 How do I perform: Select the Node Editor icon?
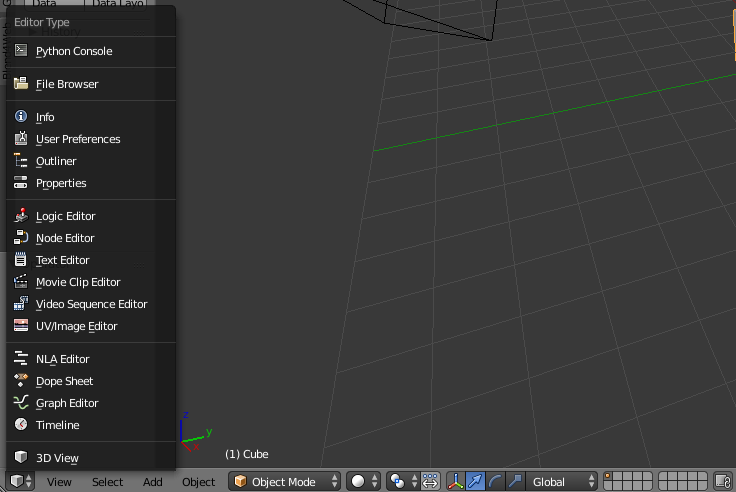coord(21,238)
